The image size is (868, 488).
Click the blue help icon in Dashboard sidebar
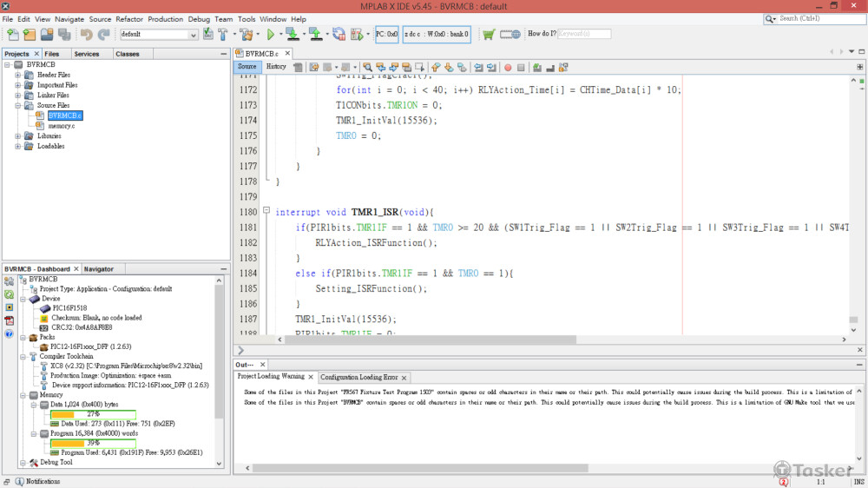tap(9, 333)
